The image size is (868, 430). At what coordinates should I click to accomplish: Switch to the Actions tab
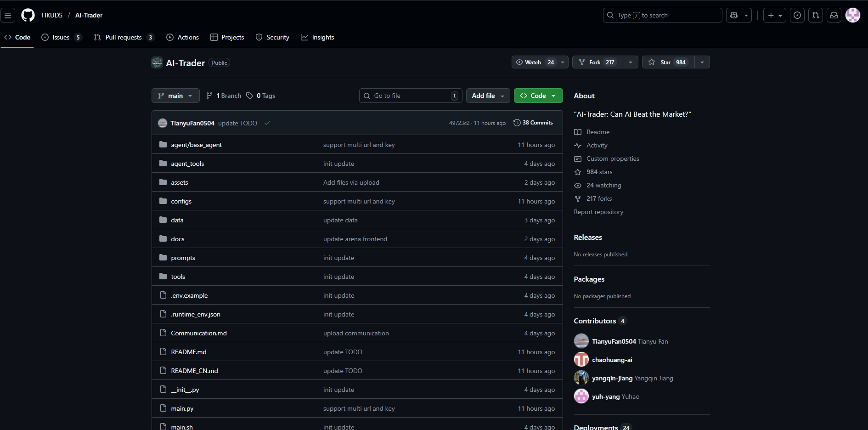tap(183, 37)
